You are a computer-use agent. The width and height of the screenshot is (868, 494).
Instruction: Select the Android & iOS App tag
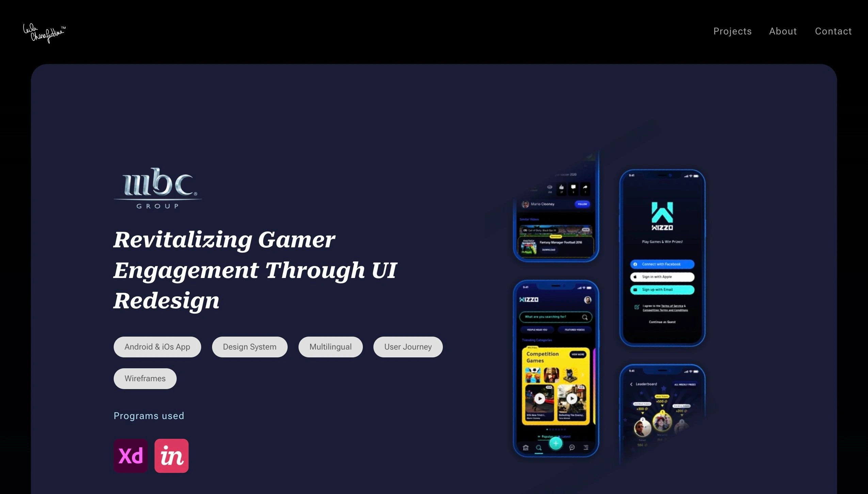click(x=157, y=346)
